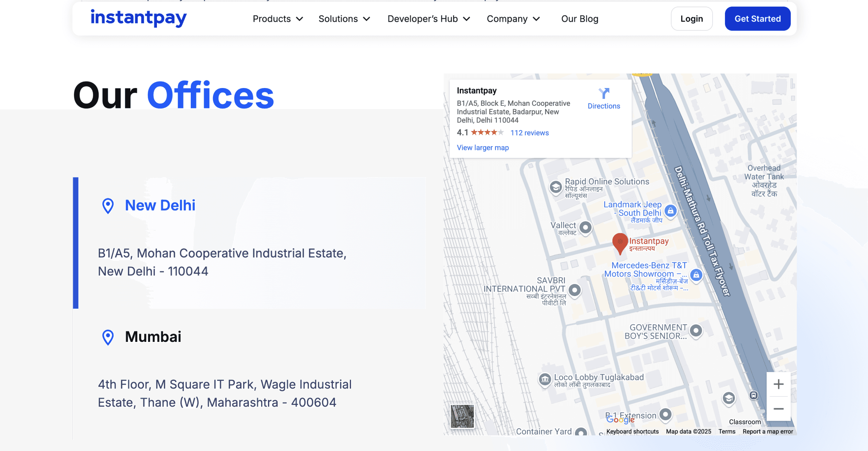
Task: Zoom in the map with plus button
Action: [778, 384]
